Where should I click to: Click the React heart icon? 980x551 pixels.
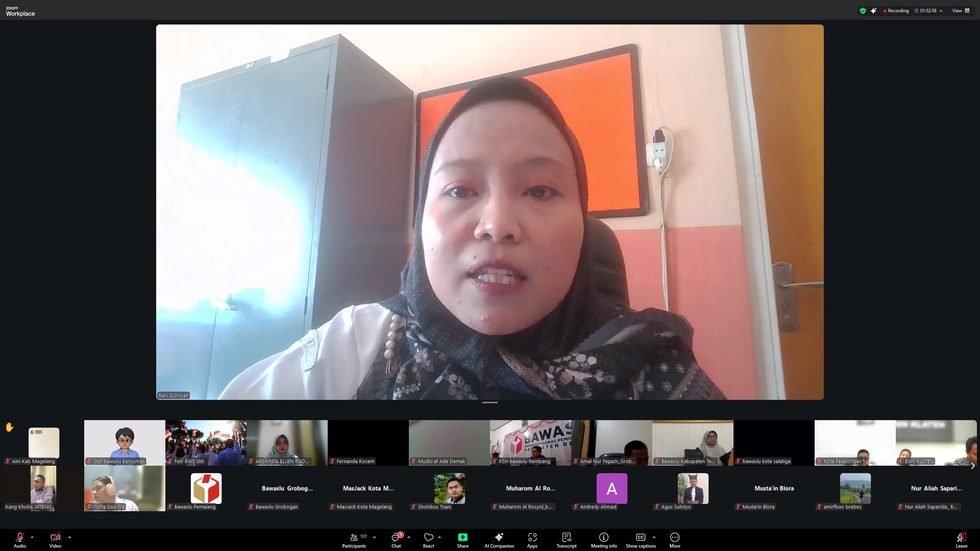click(428, 538)
